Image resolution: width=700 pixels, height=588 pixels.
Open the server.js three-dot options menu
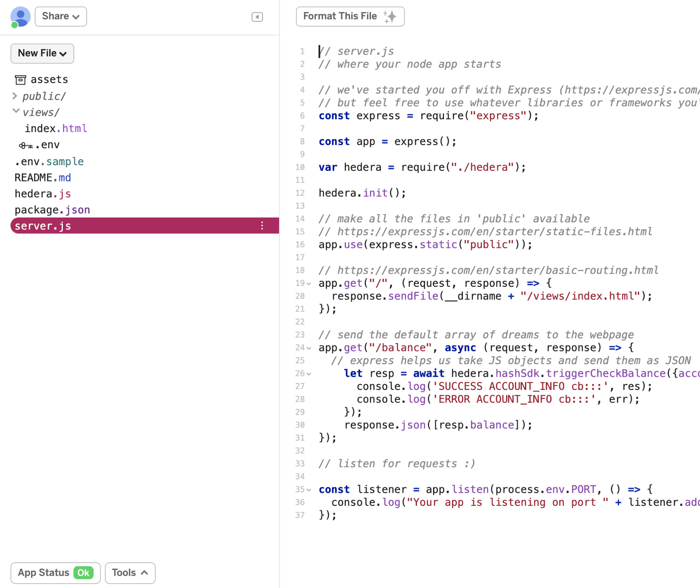262,226
